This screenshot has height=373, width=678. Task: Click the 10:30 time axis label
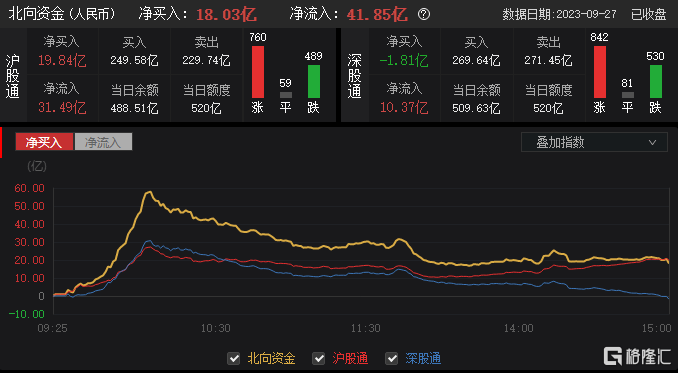[215, 328]
